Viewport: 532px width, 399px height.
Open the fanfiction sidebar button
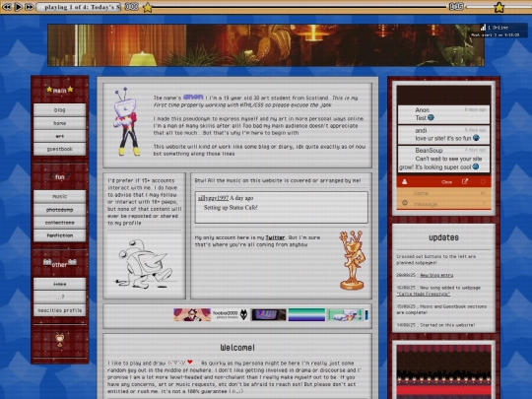(60, 235)
